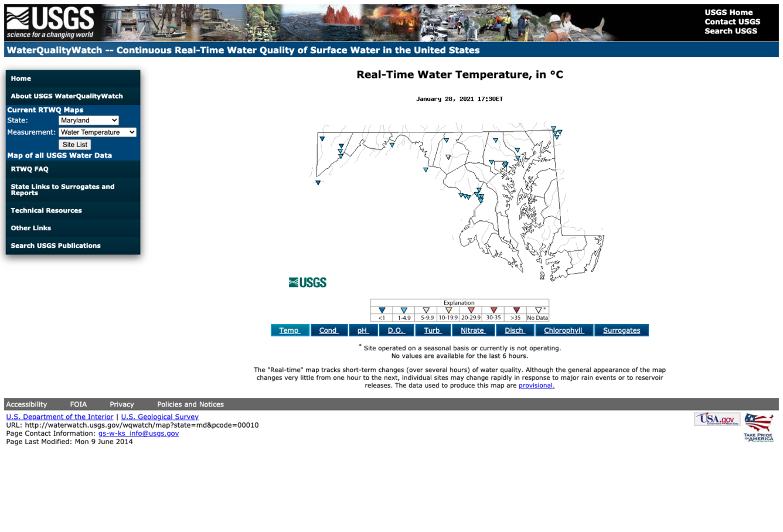The height and width of the screenshot is (532, 783).
Task: Click the dark red ">35" legend triangle
Action: [x=515, y=311]
